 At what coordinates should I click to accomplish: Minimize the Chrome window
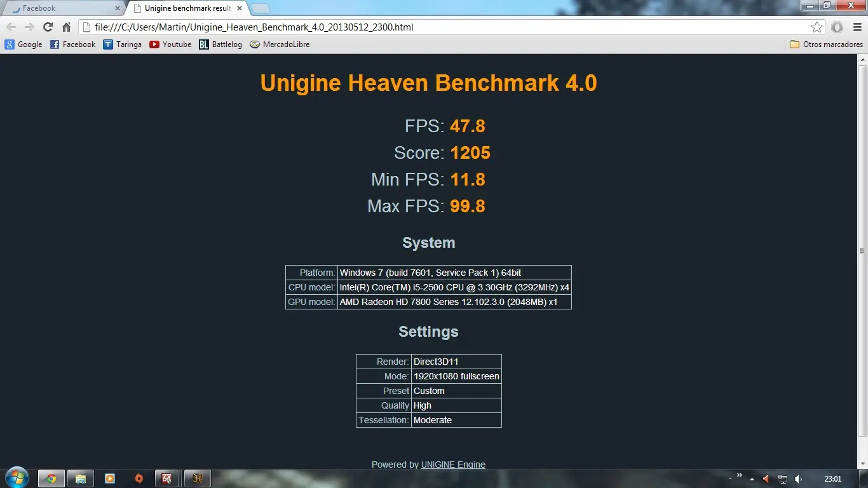(810, 6)
